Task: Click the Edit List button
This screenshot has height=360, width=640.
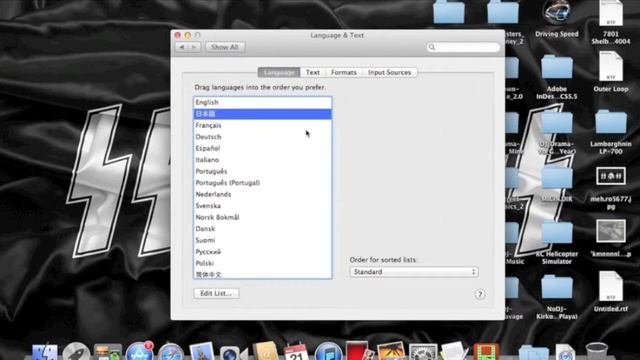Action: click(216, 293)
